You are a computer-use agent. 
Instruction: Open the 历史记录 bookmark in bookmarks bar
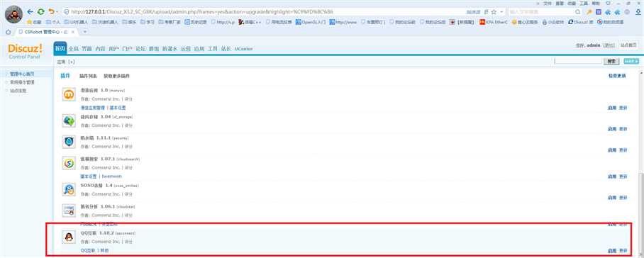(x=196, y=22)
